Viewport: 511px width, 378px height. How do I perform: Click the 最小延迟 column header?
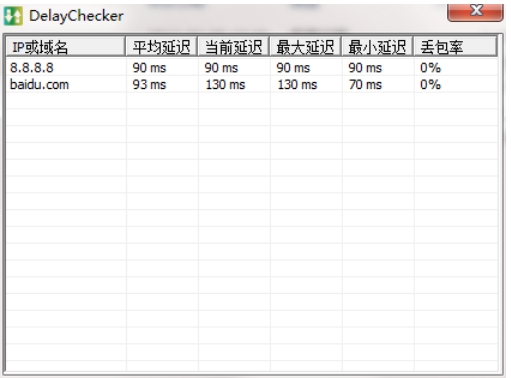click(377, 47)
